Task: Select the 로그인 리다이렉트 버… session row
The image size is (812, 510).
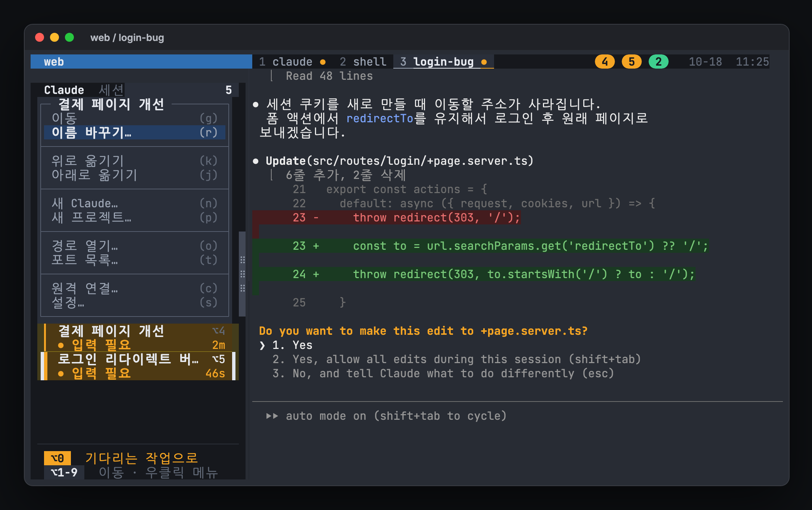Action: [138, 366]
